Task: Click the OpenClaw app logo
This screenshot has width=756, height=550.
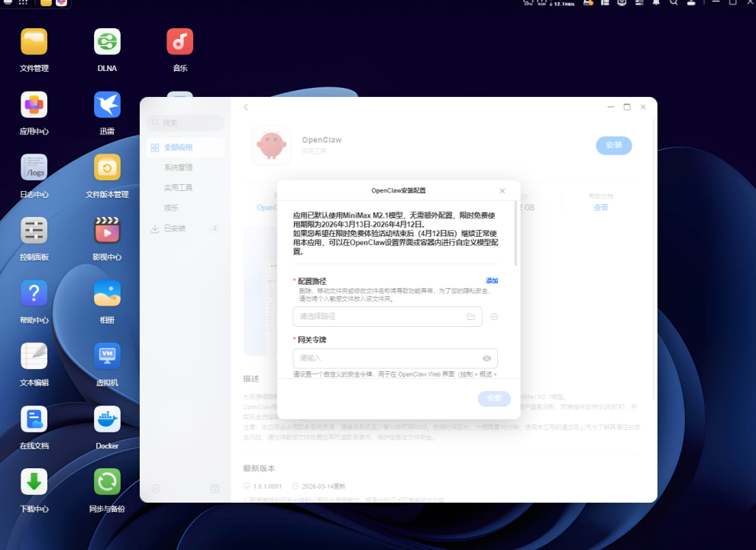Action: click(x=271, y=145)
